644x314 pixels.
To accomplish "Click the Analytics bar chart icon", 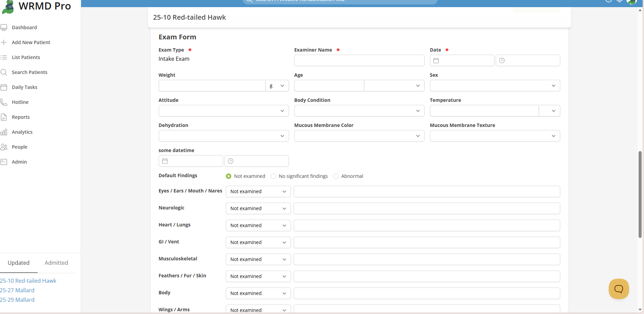I will 4,132.
